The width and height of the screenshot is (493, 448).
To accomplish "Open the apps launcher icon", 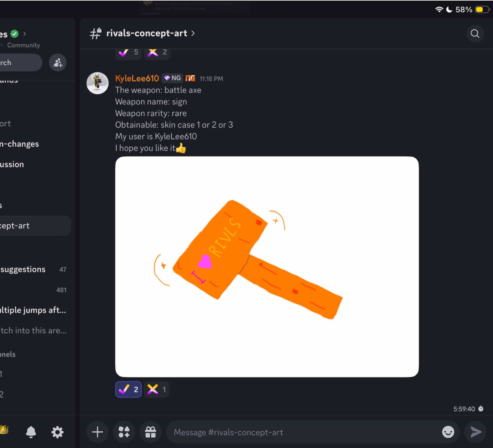I will pos(124,432).
